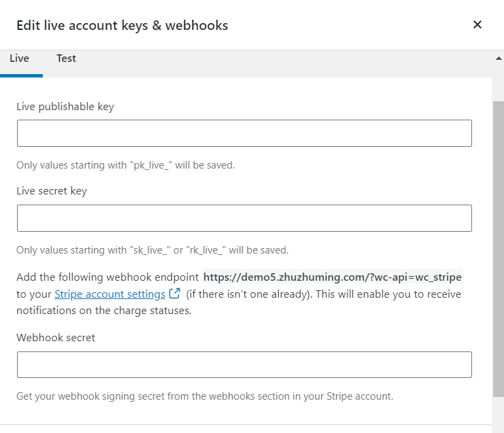This screenshot has width=504, height=433.
Task: Close the Edit live account keys dialog
Action: [x=477, y=25]
